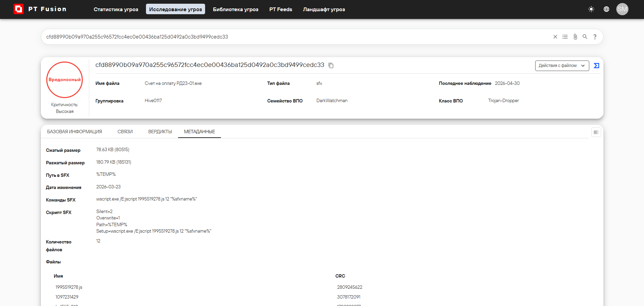Image resolution: width=644 pixels, height=306 pixels.
Task: Click the file hash title text
Action: [210, 65]
